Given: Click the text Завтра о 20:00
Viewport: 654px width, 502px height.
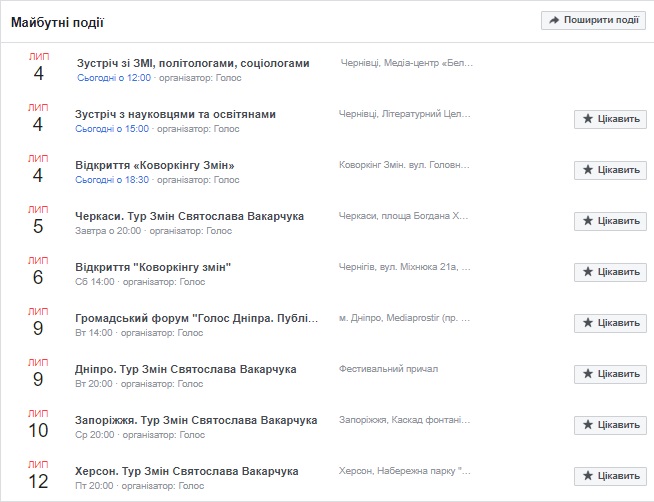Looking at the screenshot, I should (108, 231).
